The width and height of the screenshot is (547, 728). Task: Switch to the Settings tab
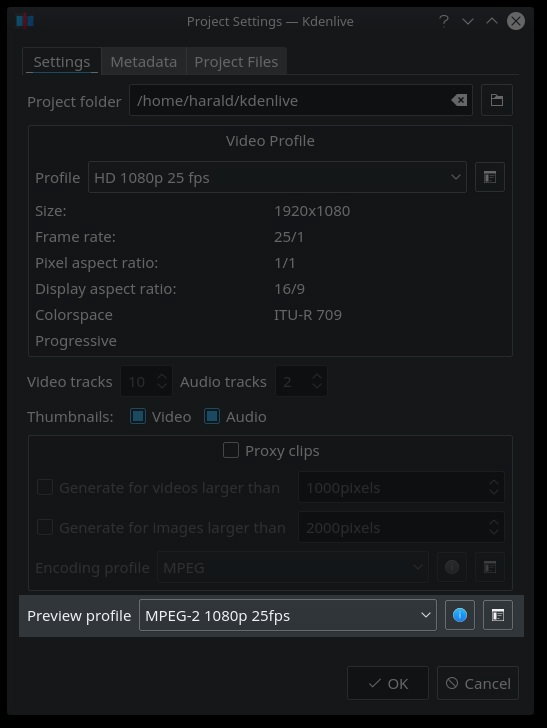(62, 61)
